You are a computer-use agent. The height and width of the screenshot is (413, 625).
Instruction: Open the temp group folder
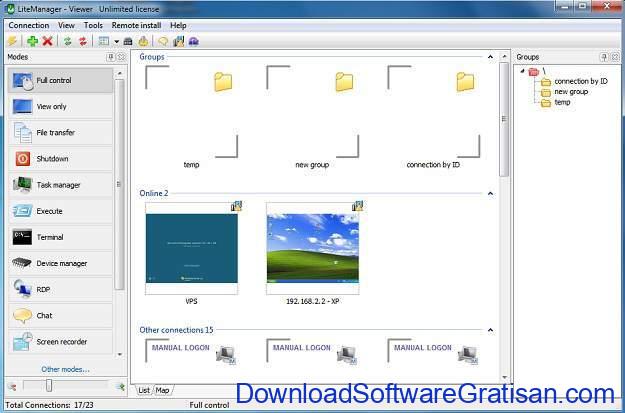pyautogui.click(x=191, y=112)
